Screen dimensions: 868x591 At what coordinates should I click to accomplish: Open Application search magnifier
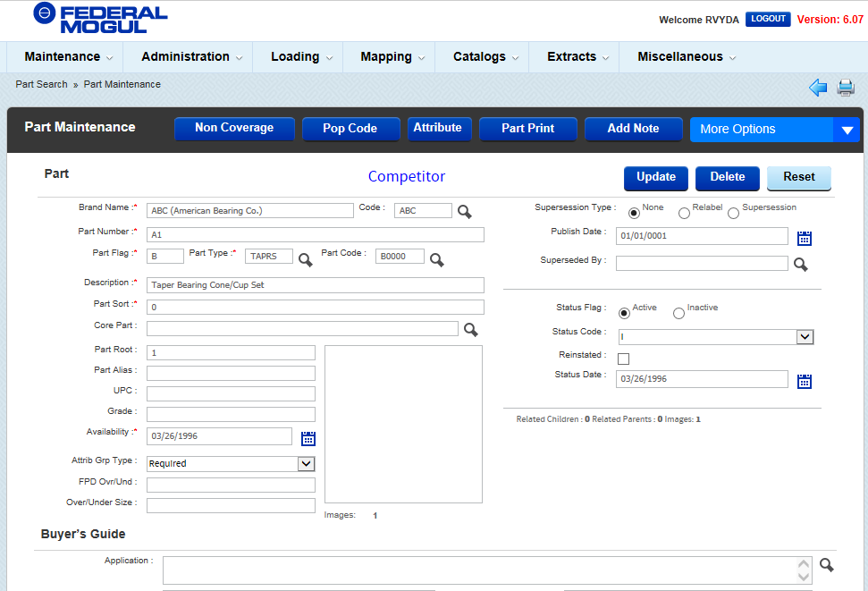pyautogui.click(x=827, y=565)
